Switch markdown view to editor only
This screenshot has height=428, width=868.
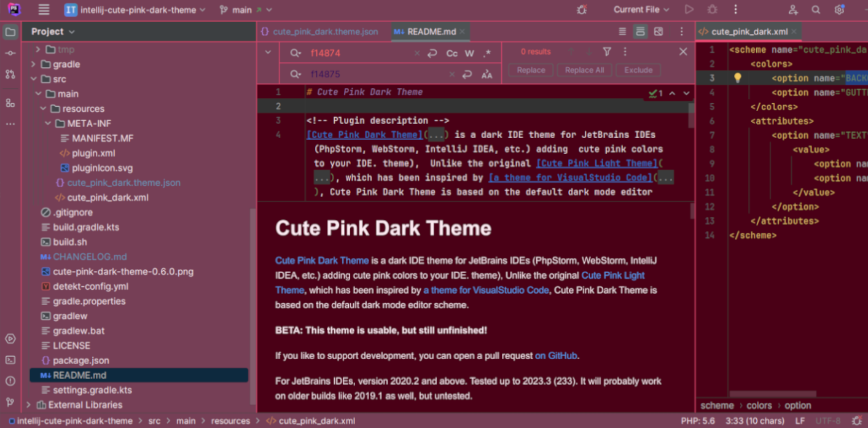pyautogui.click(x=622, y=31)
